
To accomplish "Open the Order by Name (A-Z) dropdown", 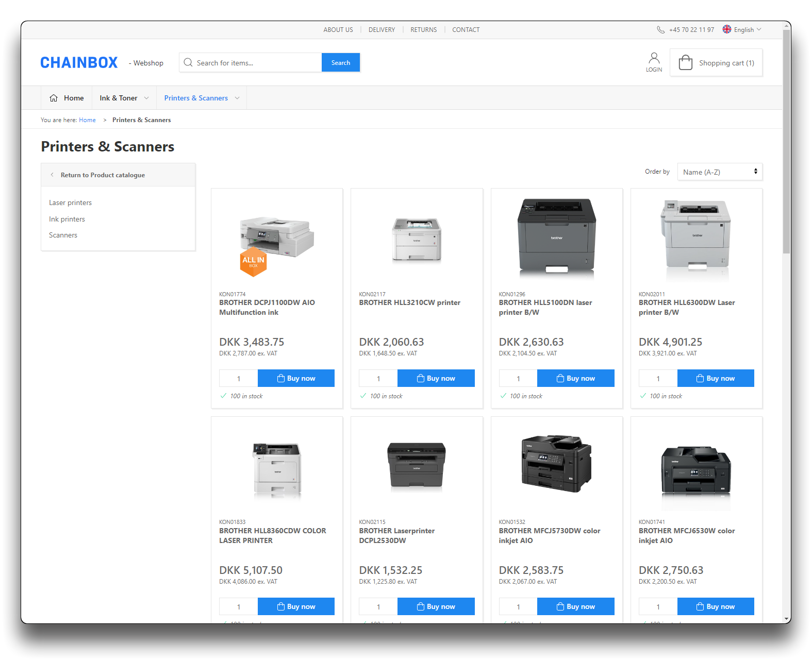I will tap(719, 172).
